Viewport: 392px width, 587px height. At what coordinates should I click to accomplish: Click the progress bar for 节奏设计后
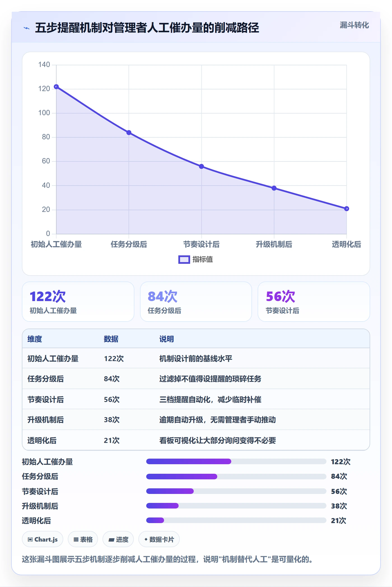coord(236,491)
